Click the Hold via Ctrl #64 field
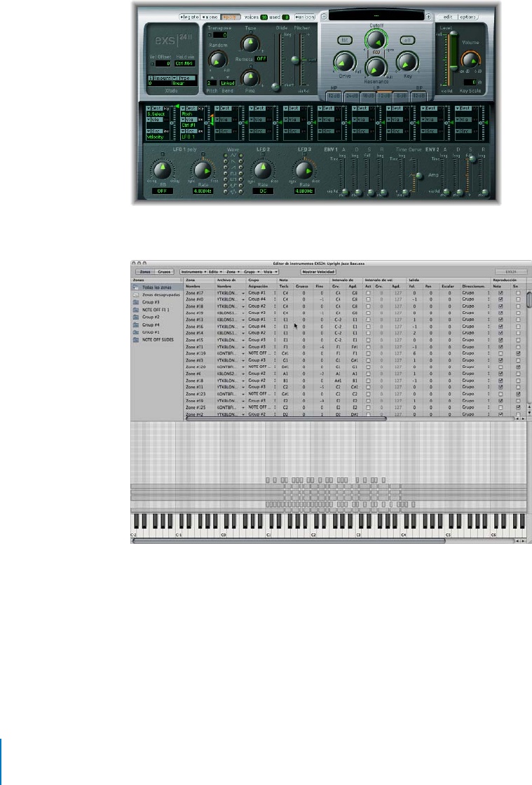532x785 pixels. 184,64
